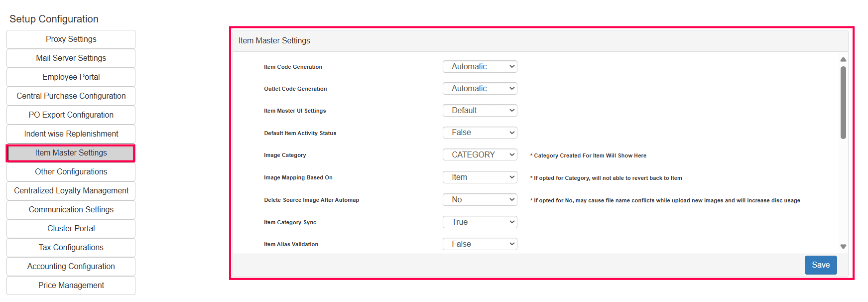The height and width of the screenshot is (302, 868).
Task: Click the scrollbar up arrow
Action: point(843,59)
